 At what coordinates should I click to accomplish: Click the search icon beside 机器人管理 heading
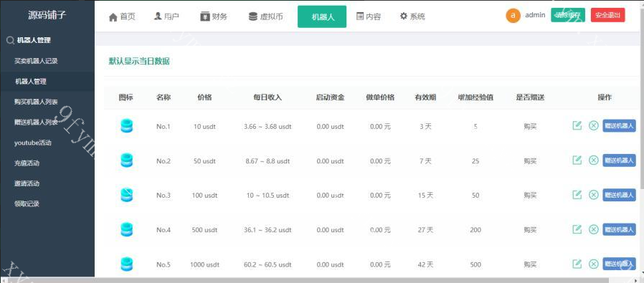tap(10, 40)
